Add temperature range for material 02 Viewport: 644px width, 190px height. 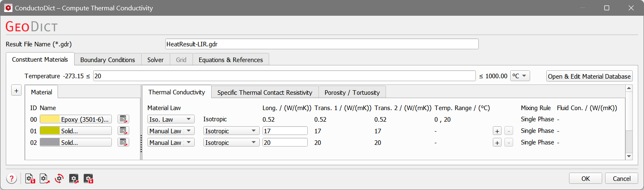(497, 142)
